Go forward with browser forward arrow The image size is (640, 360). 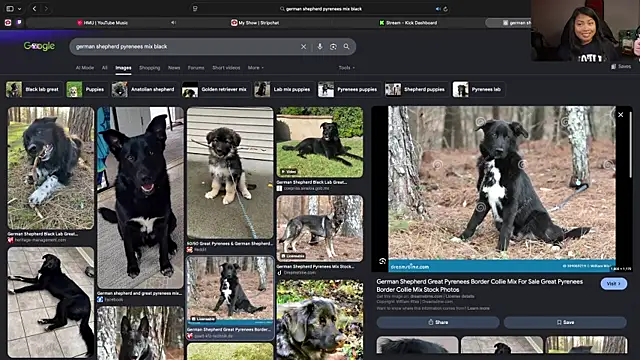[x=46, y=9]
